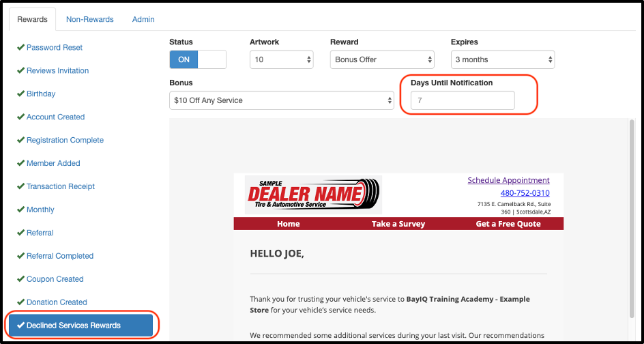Click the Days Until Notification field
The image size is (644, 344).
pyautogui.click(x=463, y=100)
